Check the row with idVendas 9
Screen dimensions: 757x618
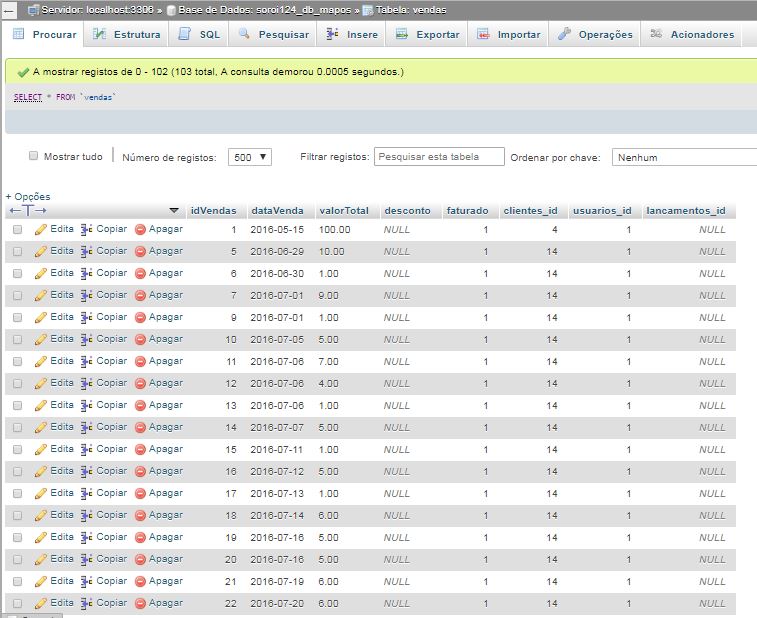pos(17,318)
